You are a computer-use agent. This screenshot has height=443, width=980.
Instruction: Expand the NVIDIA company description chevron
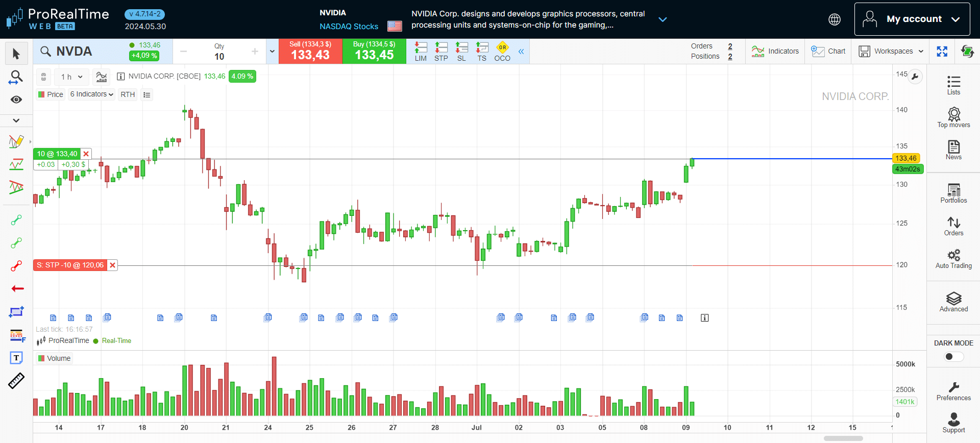(663, 19)
